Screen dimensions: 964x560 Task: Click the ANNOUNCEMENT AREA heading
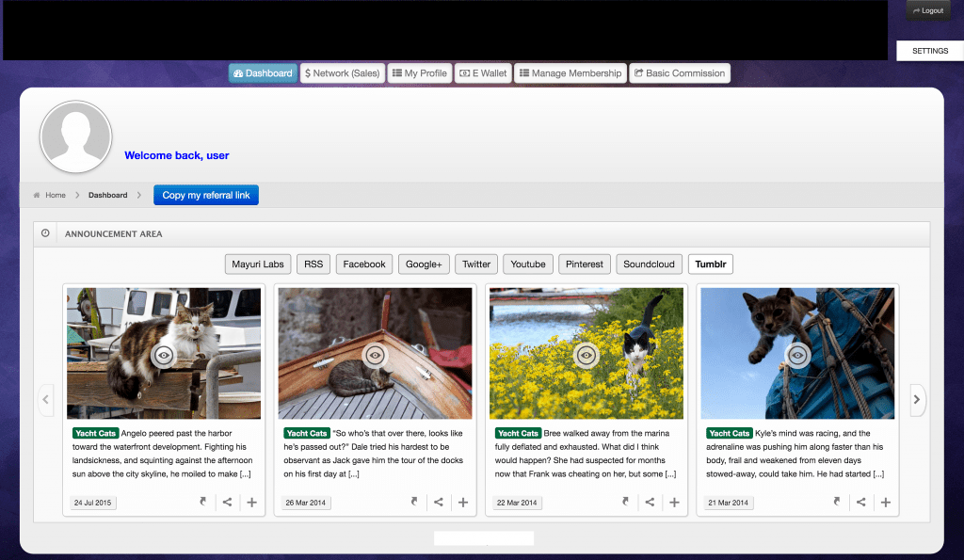point(114,234)
